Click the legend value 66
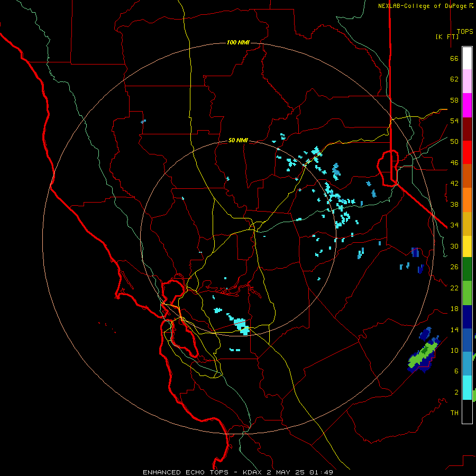 (x=454, y=59)
